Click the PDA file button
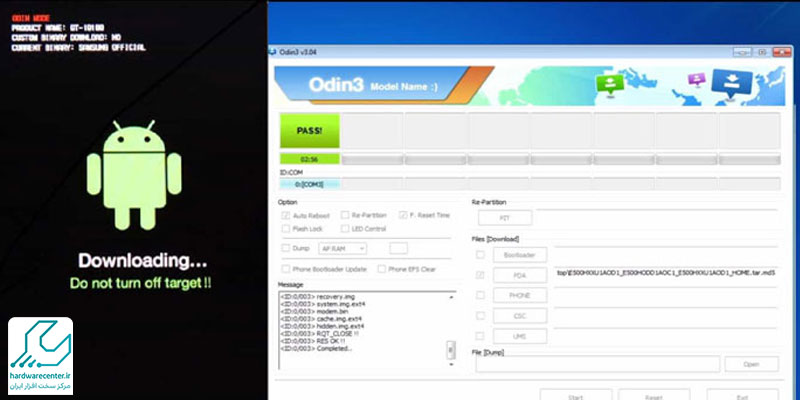800x400 pixels. (520, 275)
